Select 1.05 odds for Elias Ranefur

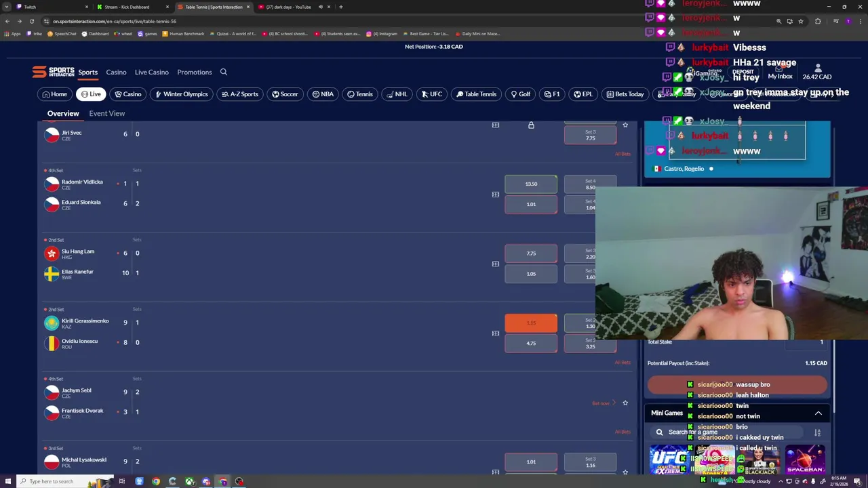click(x=531, y=274)
